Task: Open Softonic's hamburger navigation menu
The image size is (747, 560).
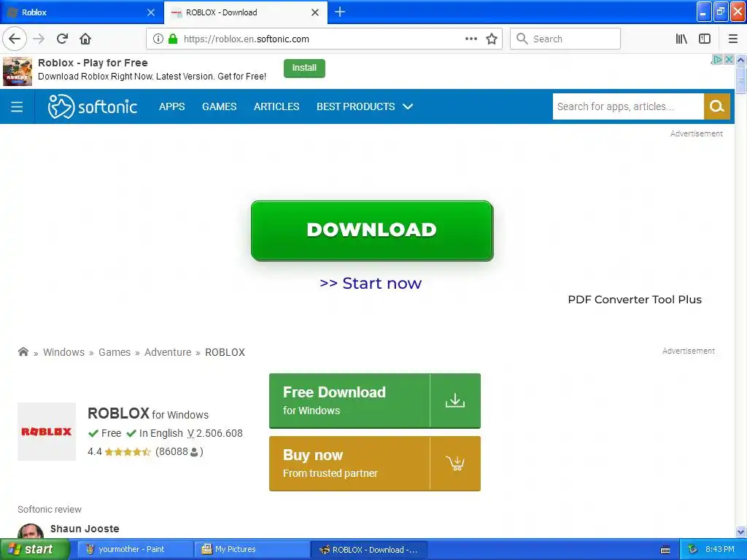Action: pos(17,106)
